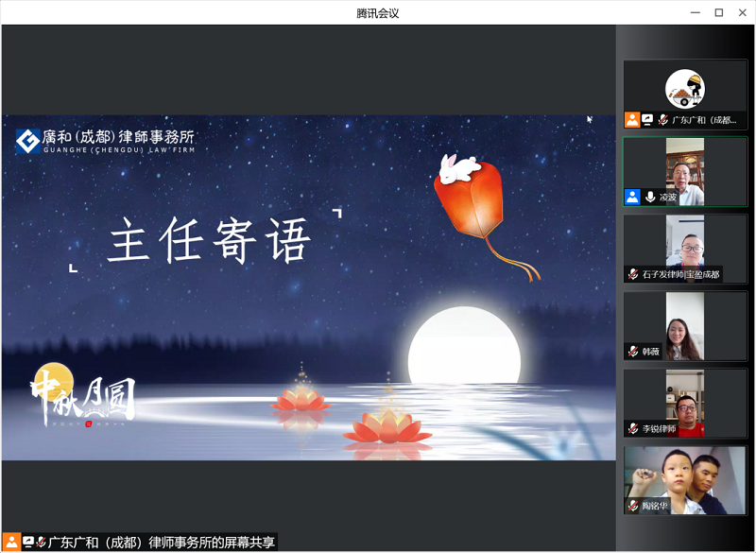Close the 腾讯会议 window
Screen dimensions: 756x553
coord(743,12)
